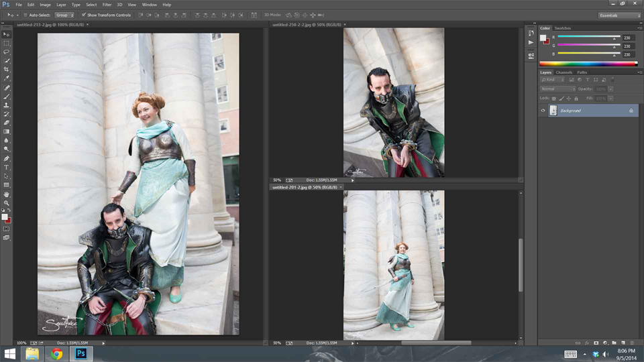This screenshot has width=644, height=362.
Task: Click the color spectrum ramp bar
Action: click(x=588, y=64)
